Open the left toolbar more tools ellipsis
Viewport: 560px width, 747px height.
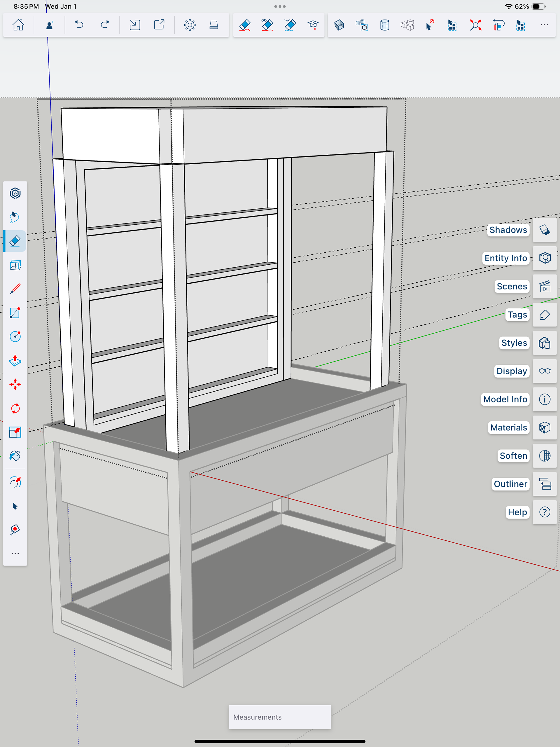click(15, 554)
